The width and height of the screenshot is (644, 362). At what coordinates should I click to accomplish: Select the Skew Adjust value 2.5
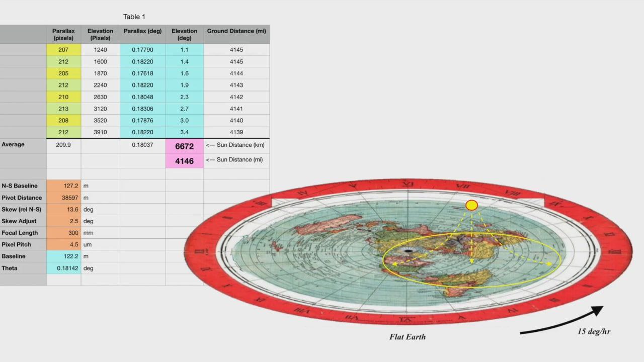click(63, 221)
